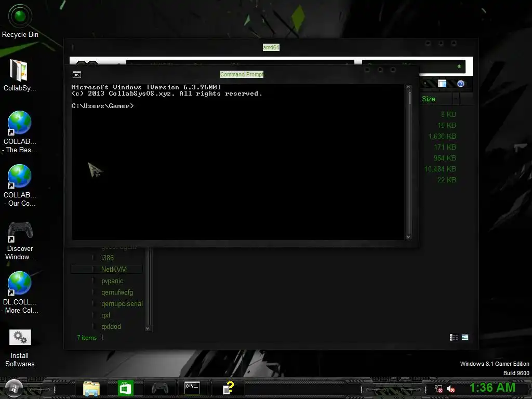Click the taskbar clock showing 1:36 AM
The height and width of the screenshot is (399, 532).
[493, 388]
